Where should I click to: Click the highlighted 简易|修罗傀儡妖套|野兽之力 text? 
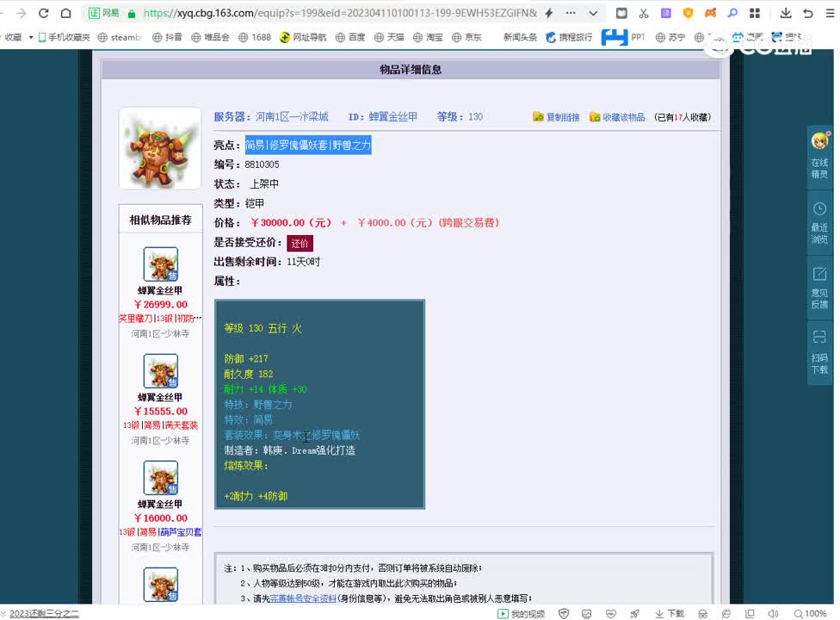coord(308,145)
